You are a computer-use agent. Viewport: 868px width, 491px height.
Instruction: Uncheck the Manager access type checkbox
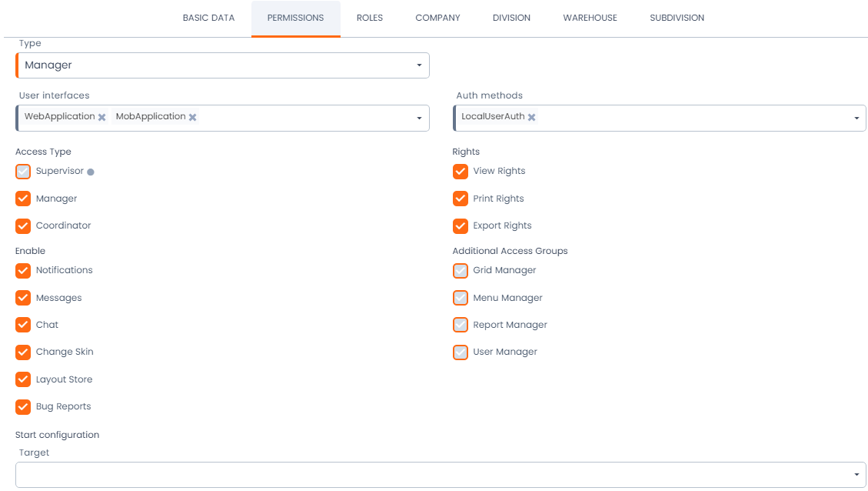23,199
